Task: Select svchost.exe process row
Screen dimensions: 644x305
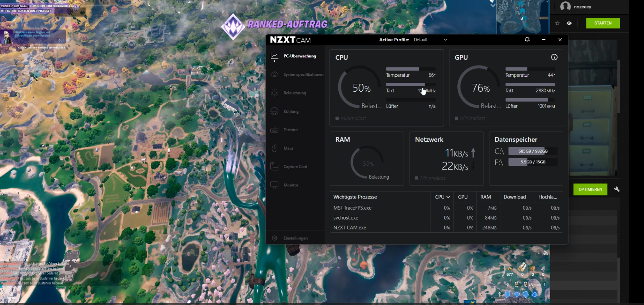Action: (x=446, y=218)
